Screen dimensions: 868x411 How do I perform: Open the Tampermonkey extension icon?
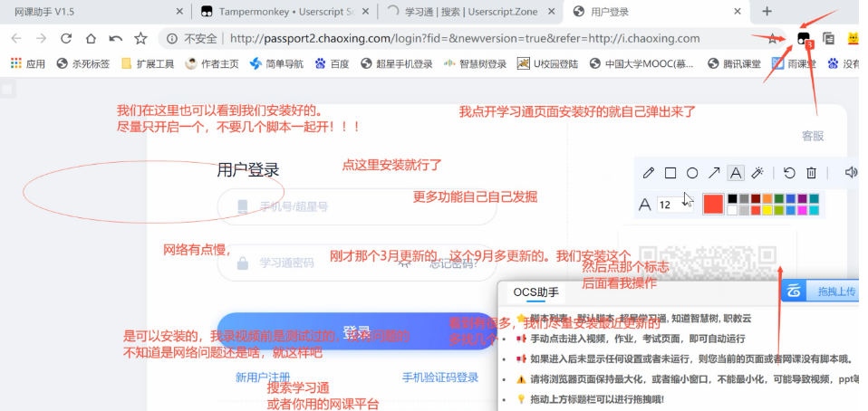click(x=803, y=38)
